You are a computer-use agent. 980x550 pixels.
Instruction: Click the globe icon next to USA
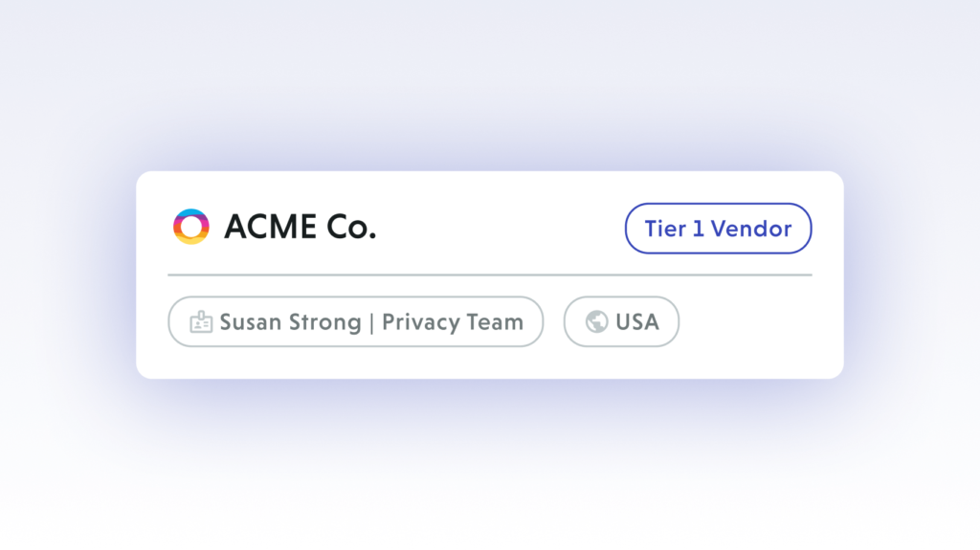click(x=596, y=322)
